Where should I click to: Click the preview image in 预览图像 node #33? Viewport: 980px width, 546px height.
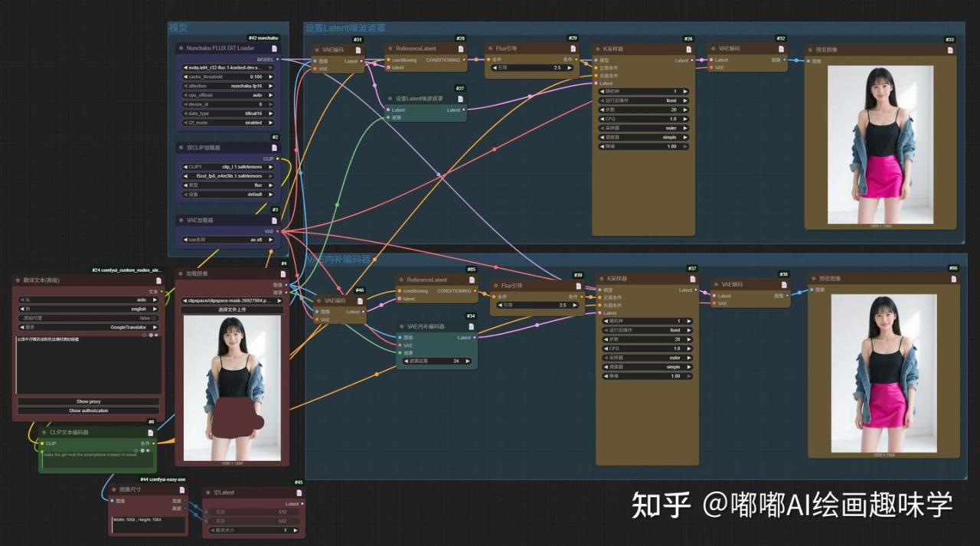880,145
